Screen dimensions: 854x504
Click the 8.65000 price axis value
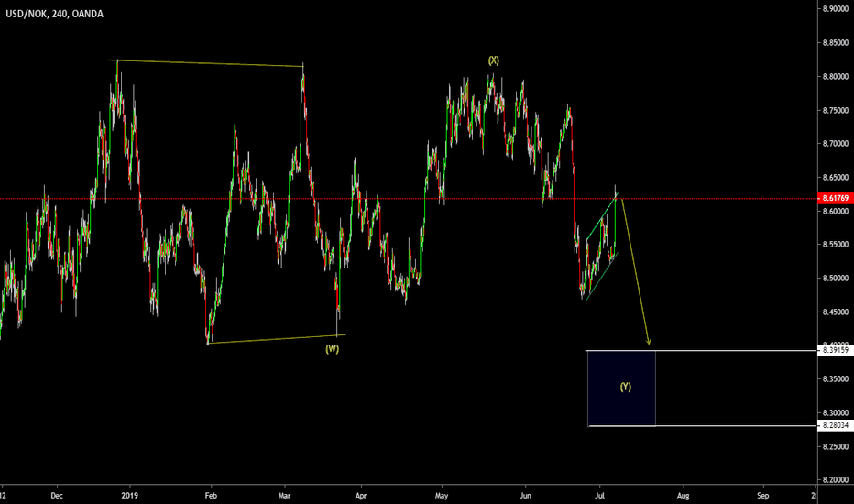pos(836,178)
